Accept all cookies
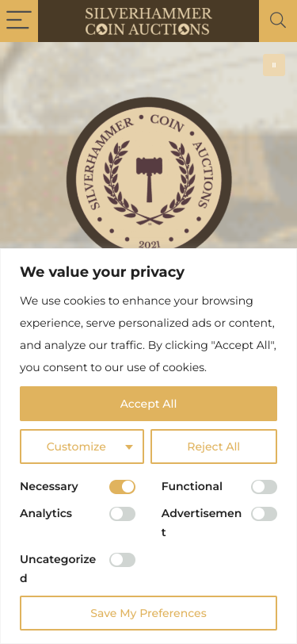The width and height of the screenshot is (297, 644). pyautogui.click(x=149, y=404)
